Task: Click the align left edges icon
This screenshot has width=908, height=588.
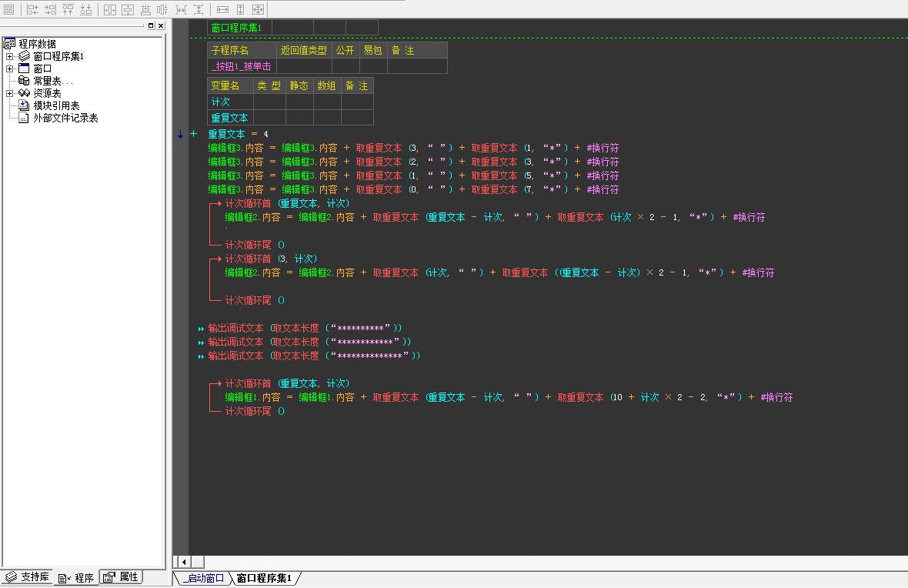Action: 32,9
